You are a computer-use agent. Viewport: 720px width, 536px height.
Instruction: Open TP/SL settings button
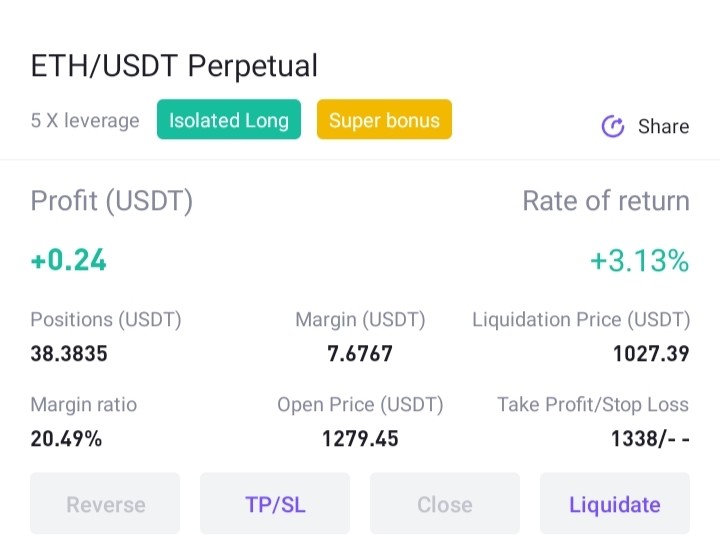click(x=275, y=503)
